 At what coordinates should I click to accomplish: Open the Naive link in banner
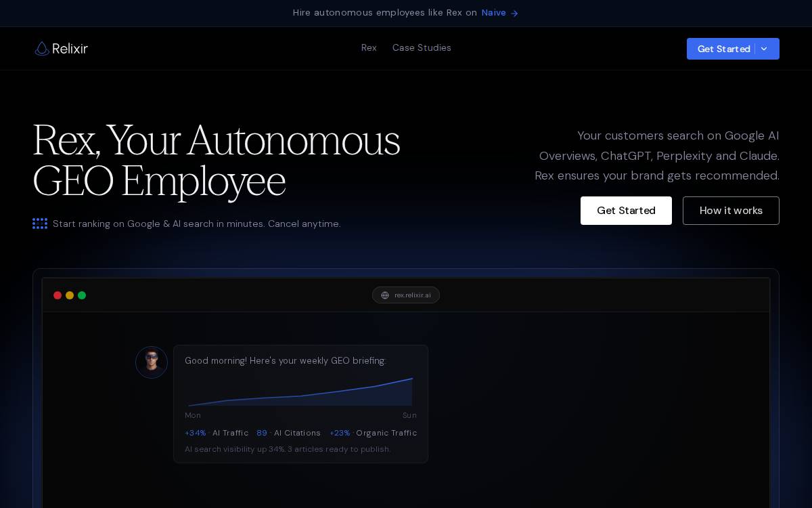pos(493,13)
